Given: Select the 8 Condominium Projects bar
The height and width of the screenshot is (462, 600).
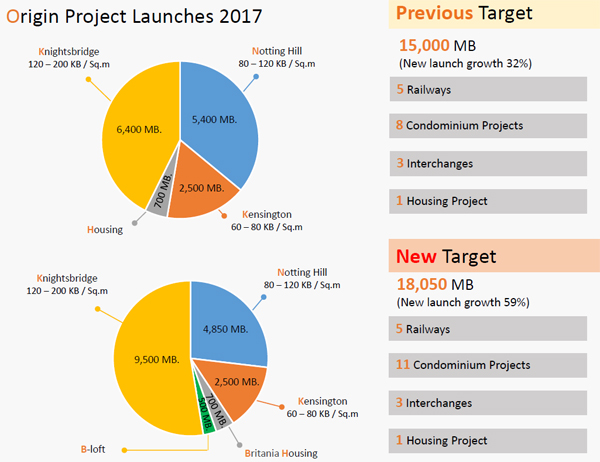Looking at the screenshot, I should pos(487,126).
